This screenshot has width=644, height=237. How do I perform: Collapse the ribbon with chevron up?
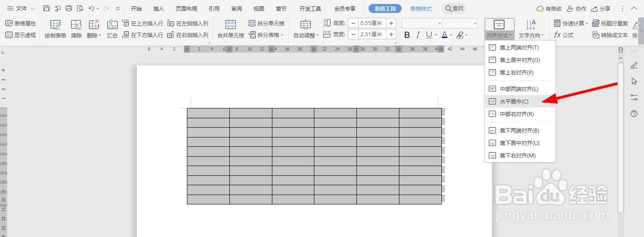tap(634, 8)
